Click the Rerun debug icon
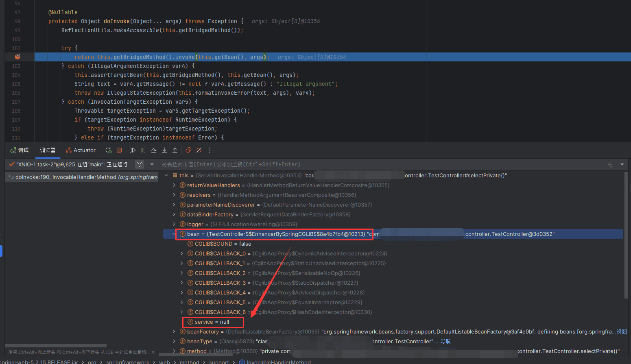 point(108,150)
